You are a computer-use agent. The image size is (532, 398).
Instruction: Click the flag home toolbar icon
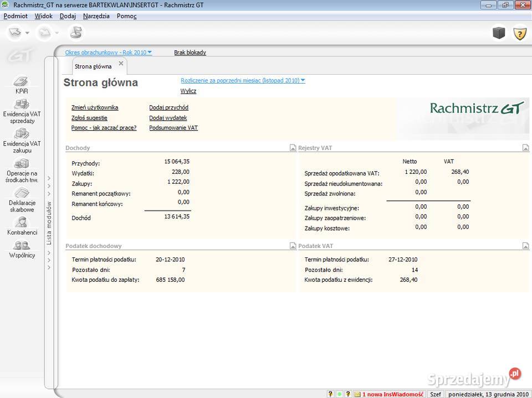[76, 33]
